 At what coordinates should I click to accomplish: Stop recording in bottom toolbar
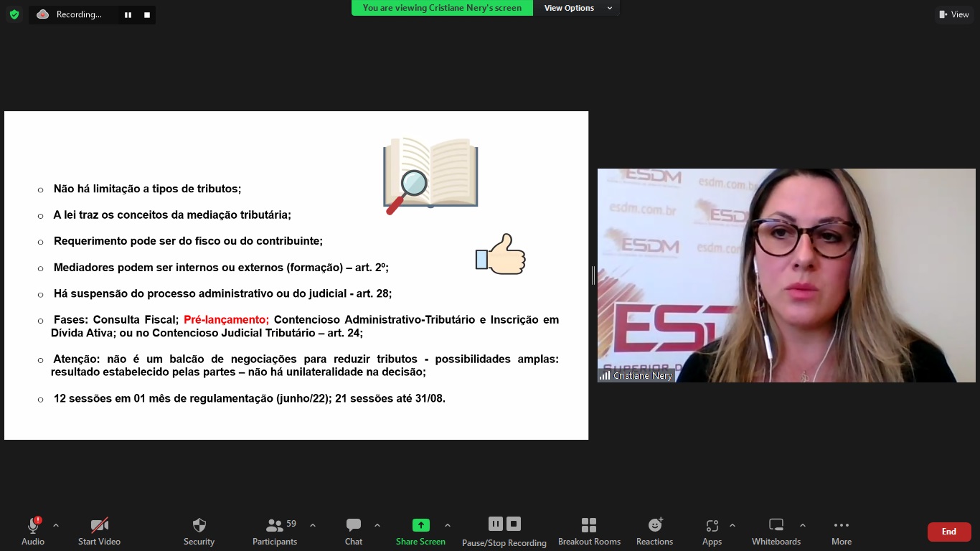pyautogui.click(x=514, y=524)
